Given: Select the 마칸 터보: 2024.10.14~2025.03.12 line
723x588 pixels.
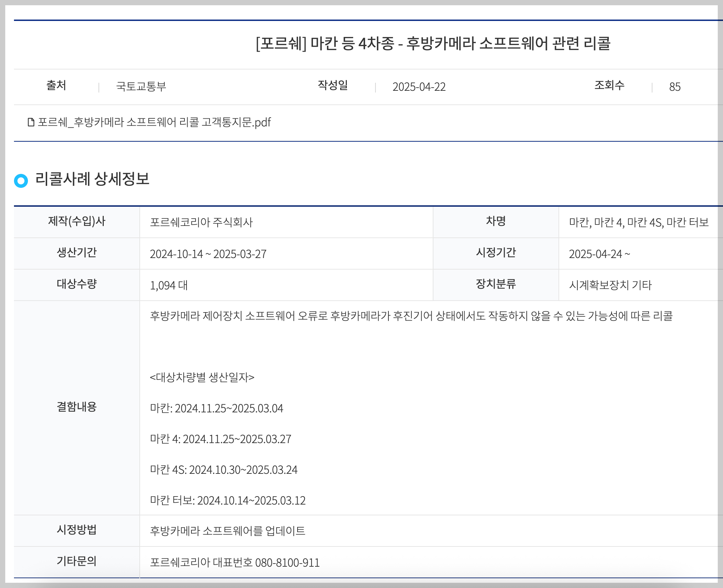Looking at the screenshot, I should click(228, 500).
